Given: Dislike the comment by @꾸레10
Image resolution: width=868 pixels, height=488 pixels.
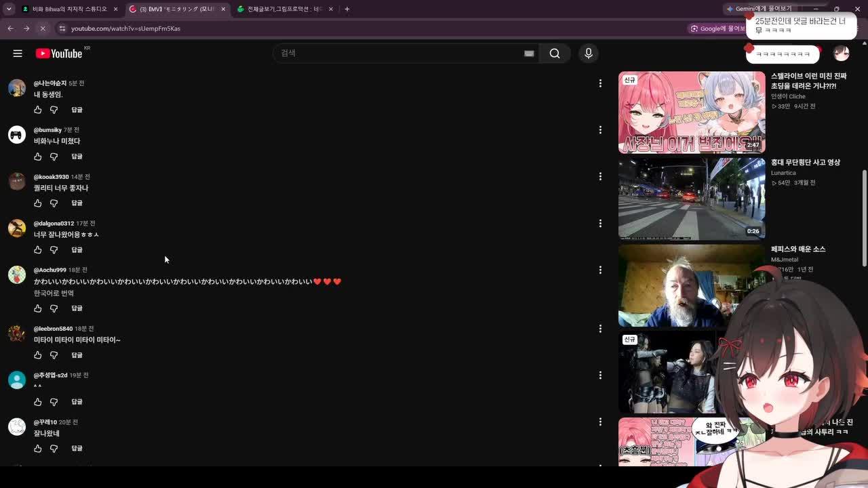Looking at the screenshot, I should click(x=54, y=449).
